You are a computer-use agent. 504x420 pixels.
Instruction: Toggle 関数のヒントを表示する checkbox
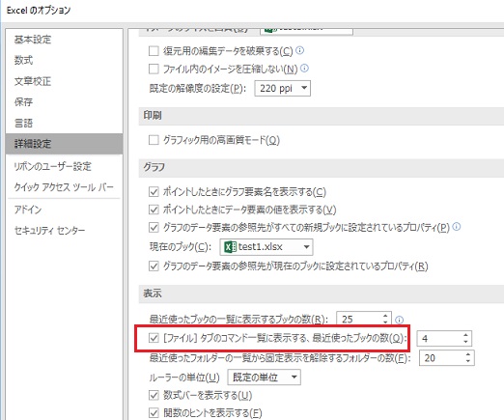tap(154, 412)
